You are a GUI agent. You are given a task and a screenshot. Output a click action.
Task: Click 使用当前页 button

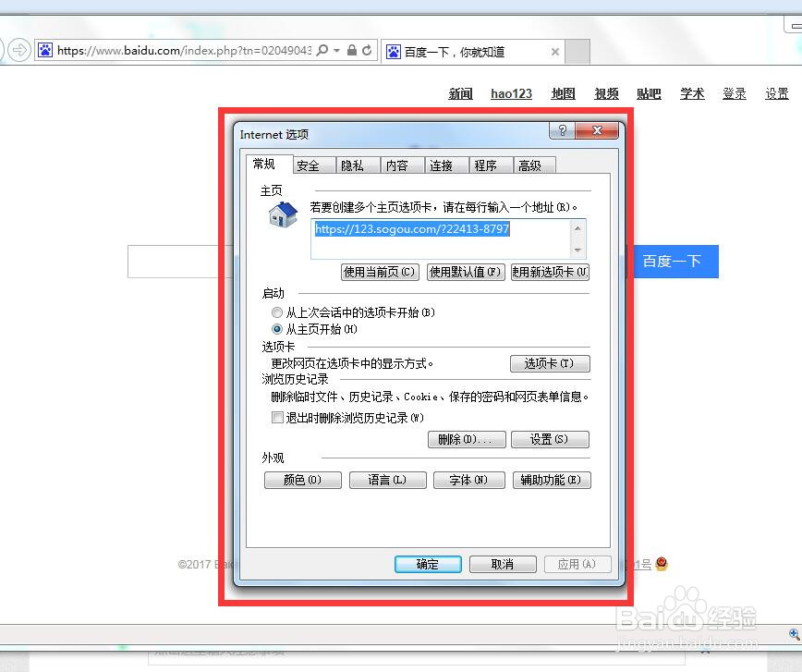coord(380,272)
